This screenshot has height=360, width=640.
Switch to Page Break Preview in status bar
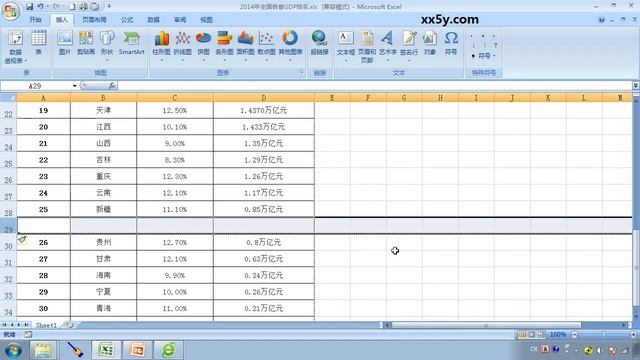point(541,335)
